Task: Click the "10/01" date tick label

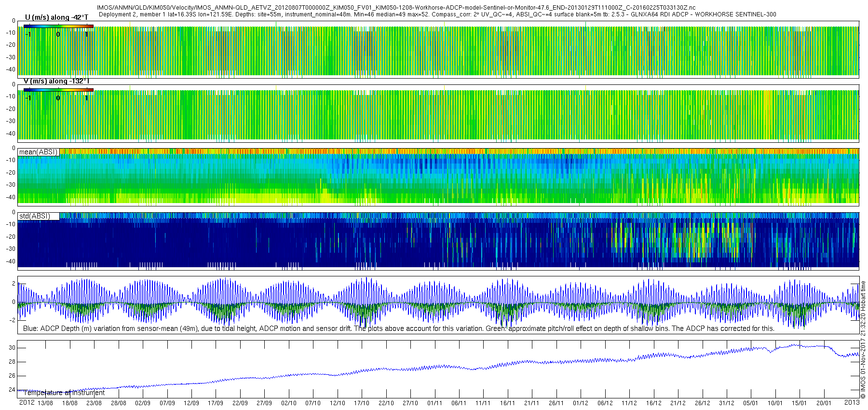Action: tap(775, 403)
